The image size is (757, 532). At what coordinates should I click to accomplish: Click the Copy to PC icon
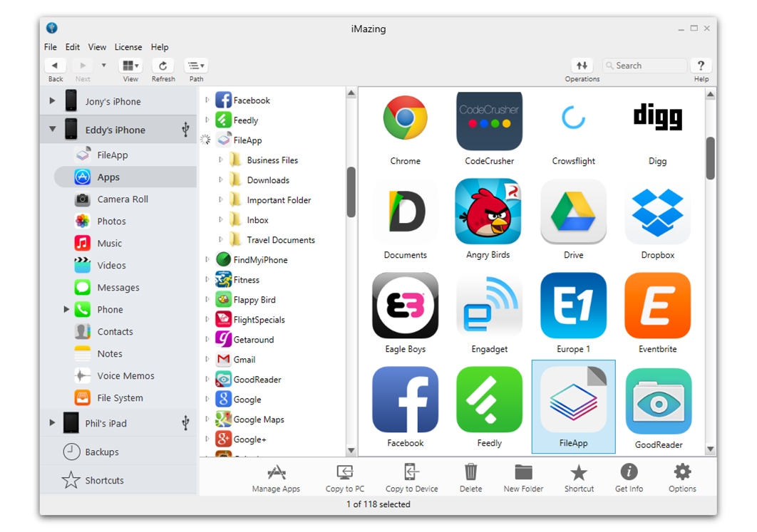point(345,477)
